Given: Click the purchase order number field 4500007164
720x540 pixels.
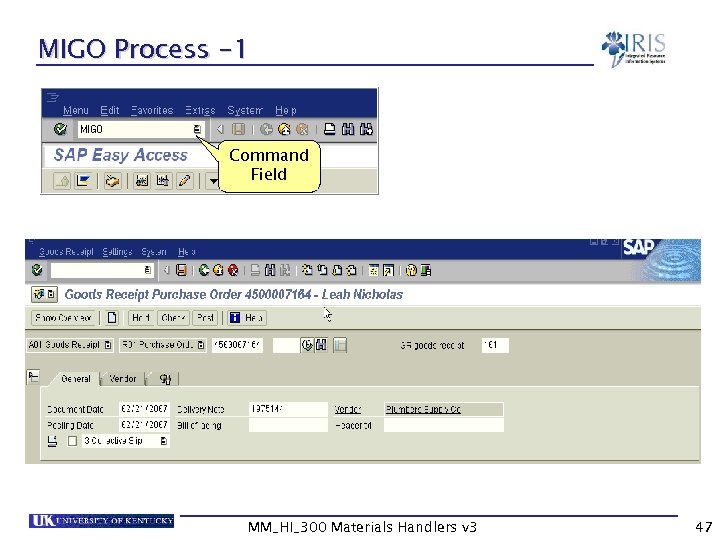Looking at the screenshot, I should tap(237, 345).
